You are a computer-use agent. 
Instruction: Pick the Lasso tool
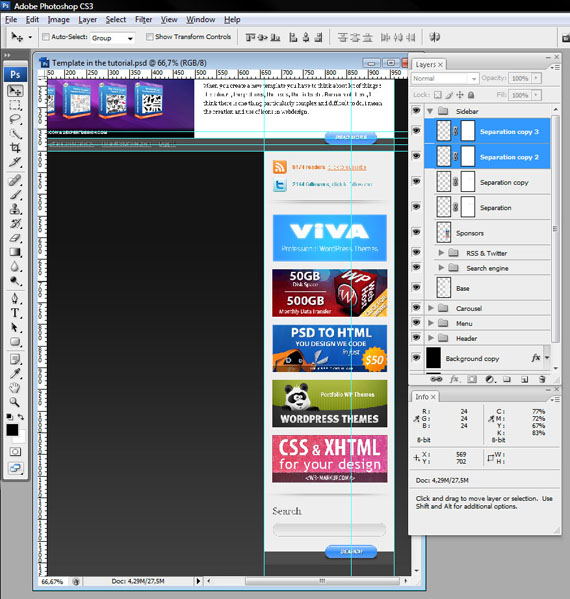[15, 119]
